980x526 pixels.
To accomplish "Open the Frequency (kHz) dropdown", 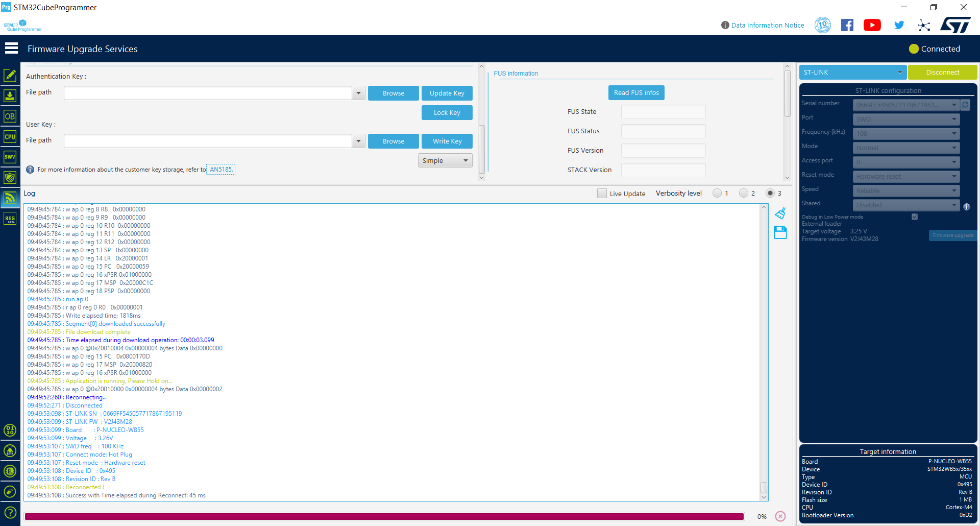I will [x=953, y=133].
